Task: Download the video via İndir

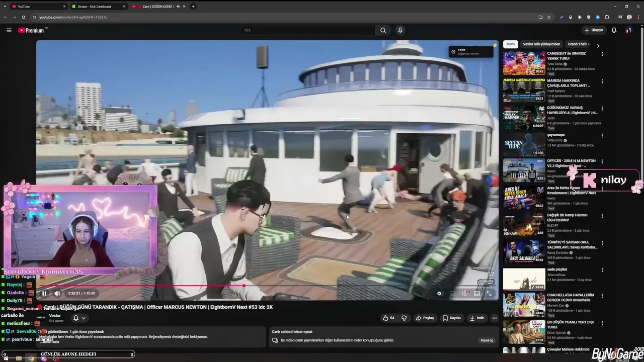Action: pyautogui.click(x=477, y=318)
